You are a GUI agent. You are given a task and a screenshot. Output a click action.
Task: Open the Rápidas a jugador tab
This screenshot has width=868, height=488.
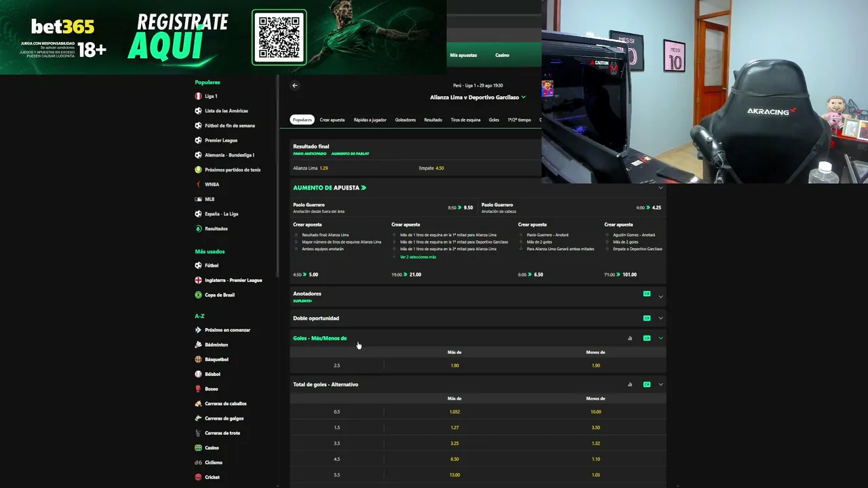[x=370, y=120]
